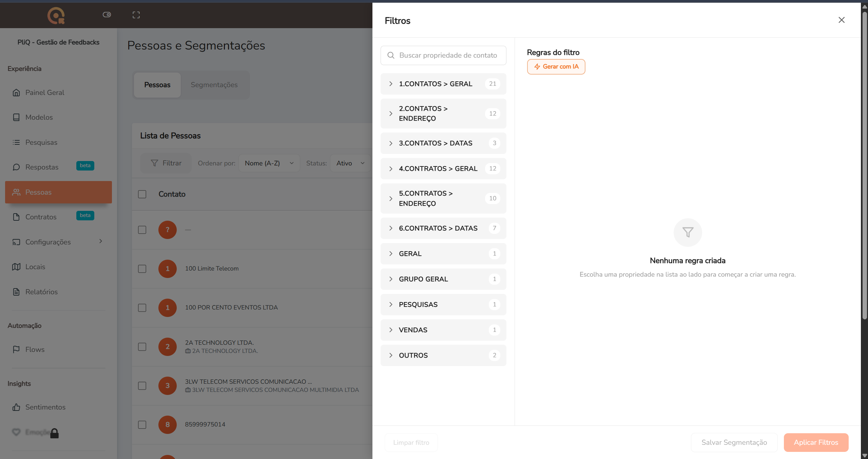
Task: Expand the OUTROS property group
Action: 443,356
